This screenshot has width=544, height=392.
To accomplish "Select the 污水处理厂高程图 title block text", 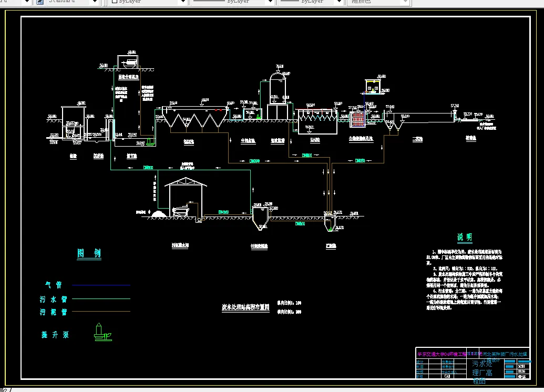I will click(483, 372).
